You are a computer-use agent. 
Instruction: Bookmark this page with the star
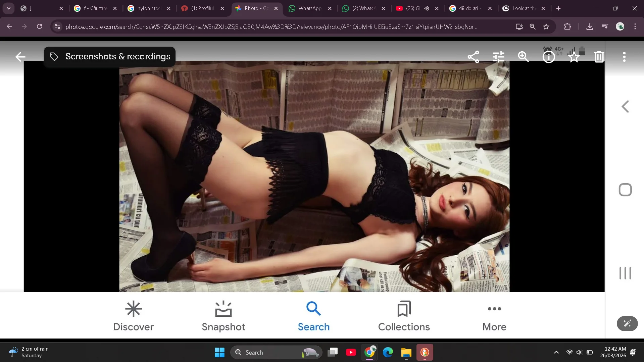point(546,27)
